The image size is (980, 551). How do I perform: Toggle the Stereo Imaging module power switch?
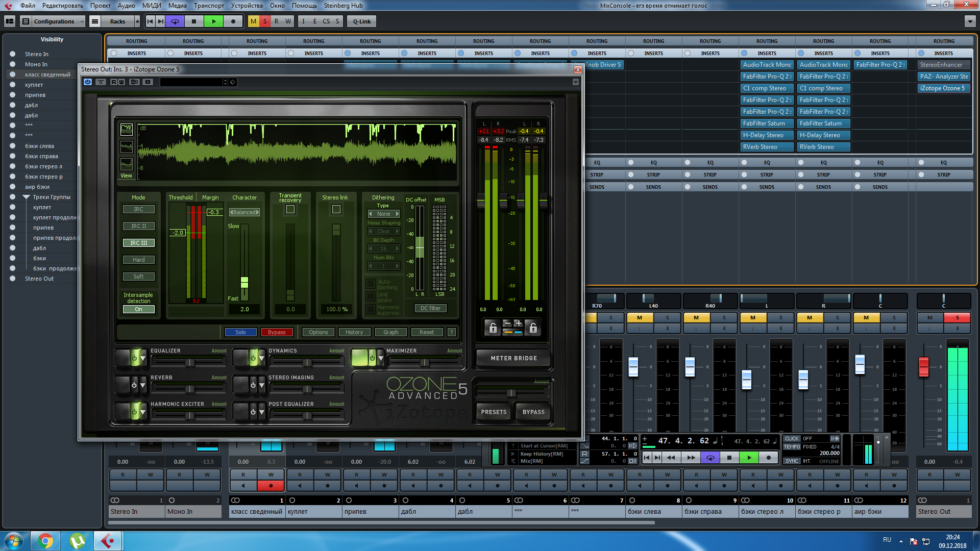[x=253, y=385]
